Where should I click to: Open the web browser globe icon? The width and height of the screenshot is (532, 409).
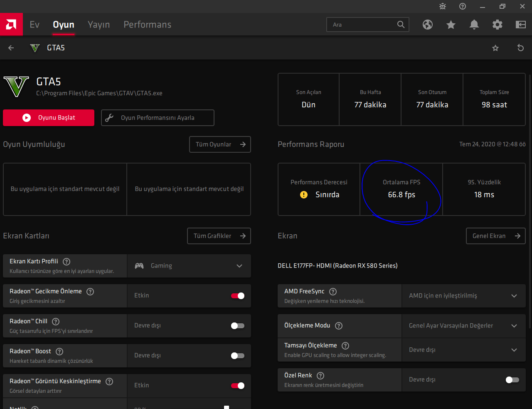(428, 25)
